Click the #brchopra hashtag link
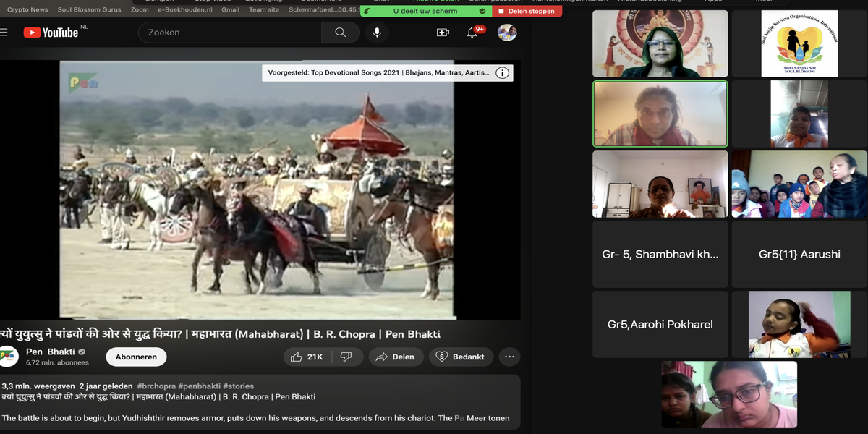868x434 pixels. (156, 386)
